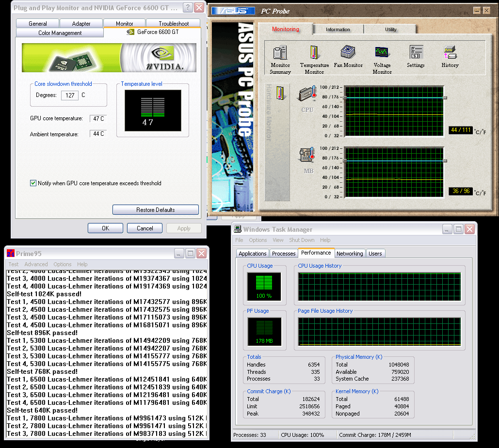Open the View menu in Task Manager
The width and height of the screenshot is (499, 448).
(278, 240)
